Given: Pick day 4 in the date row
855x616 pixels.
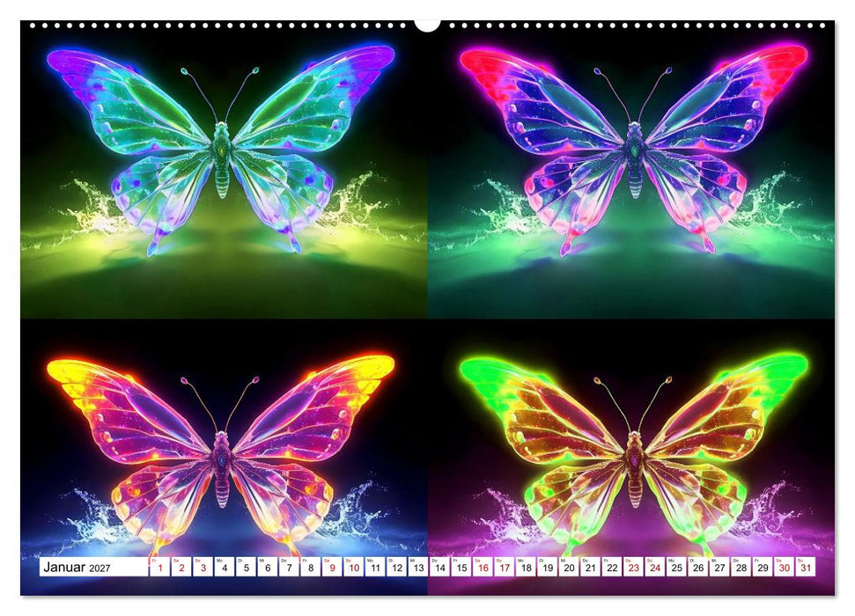Looking at the screenshot, I should click(x=225, y=567).
